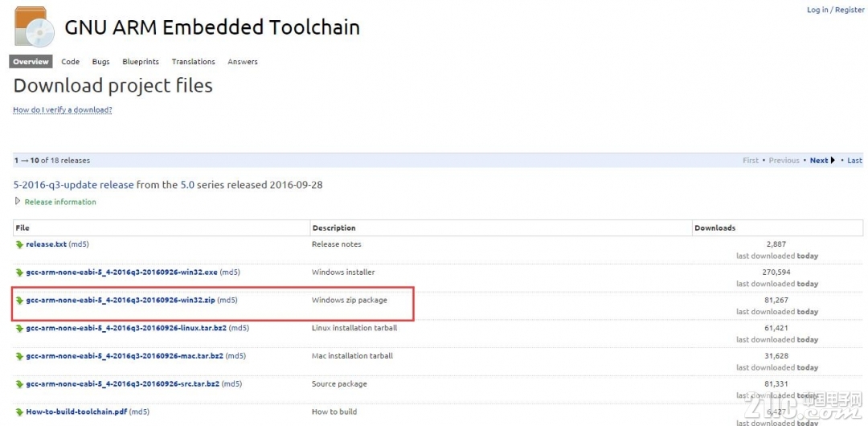868x426 pixels.
Task: Open 'How do I verify a download?' link
Action: coord(63,109)
